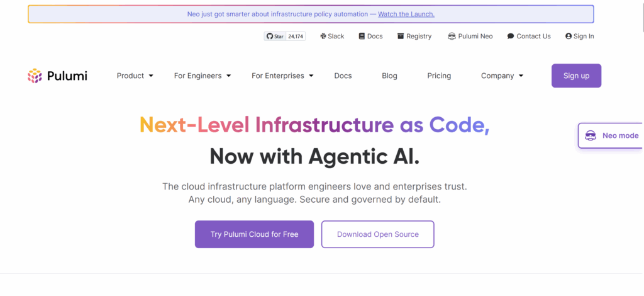Click the purple Sign up button
This screenshot has width=644, height=296.
[576, 76]
